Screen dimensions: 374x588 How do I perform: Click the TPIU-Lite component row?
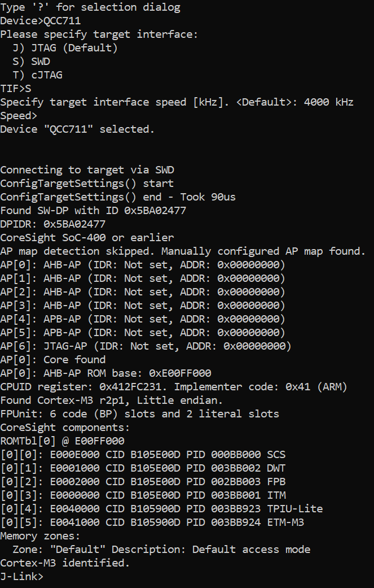click(161, 509)
